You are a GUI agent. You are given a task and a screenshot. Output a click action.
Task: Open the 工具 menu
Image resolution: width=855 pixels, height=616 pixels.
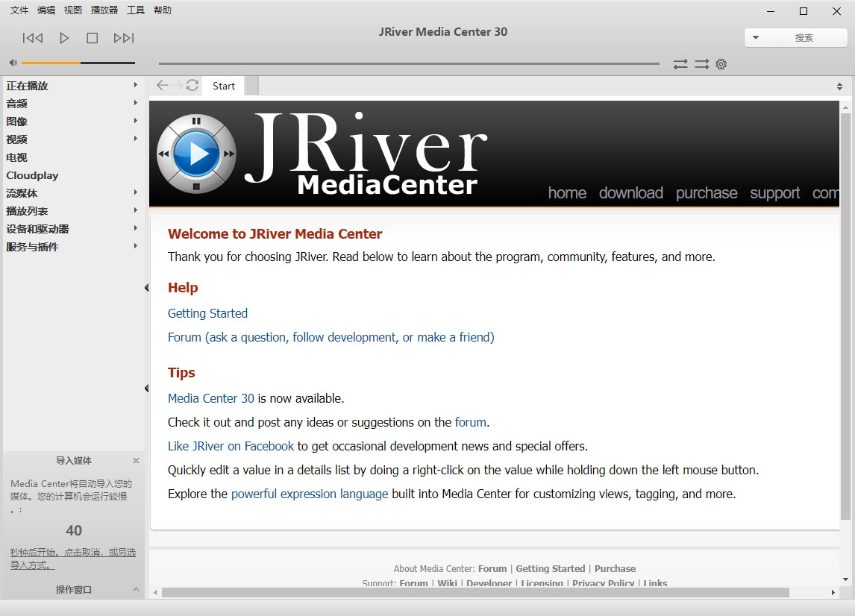(136, 10)
